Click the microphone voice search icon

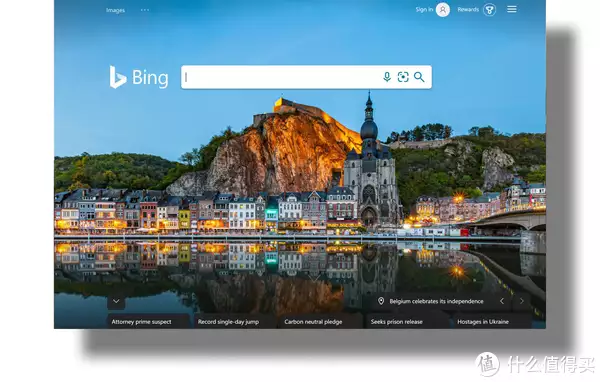tap(387, 77)
